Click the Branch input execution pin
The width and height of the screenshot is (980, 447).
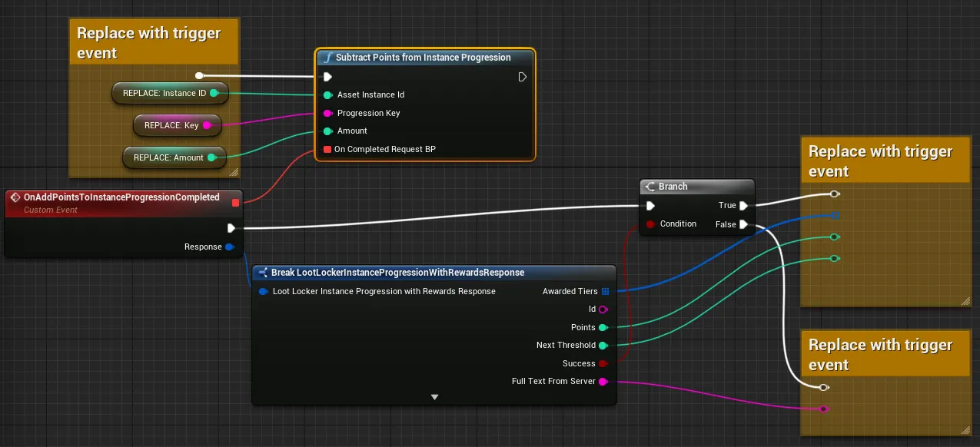650,206
